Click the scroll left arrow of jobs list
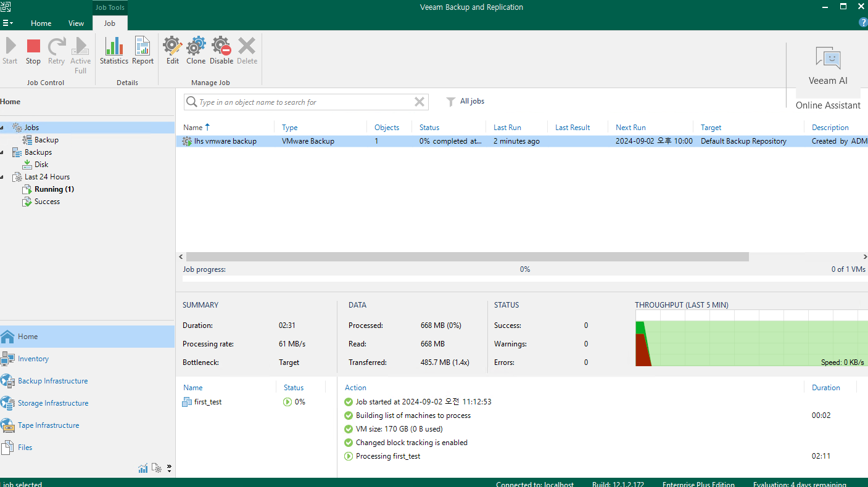 [181, 257]
